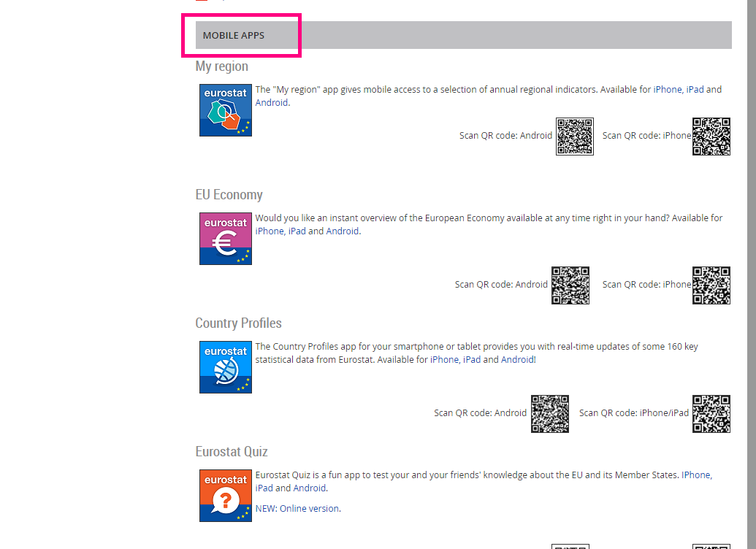Click 'Scan QR code: iPhone/iPad' label

tap(634, 413)
